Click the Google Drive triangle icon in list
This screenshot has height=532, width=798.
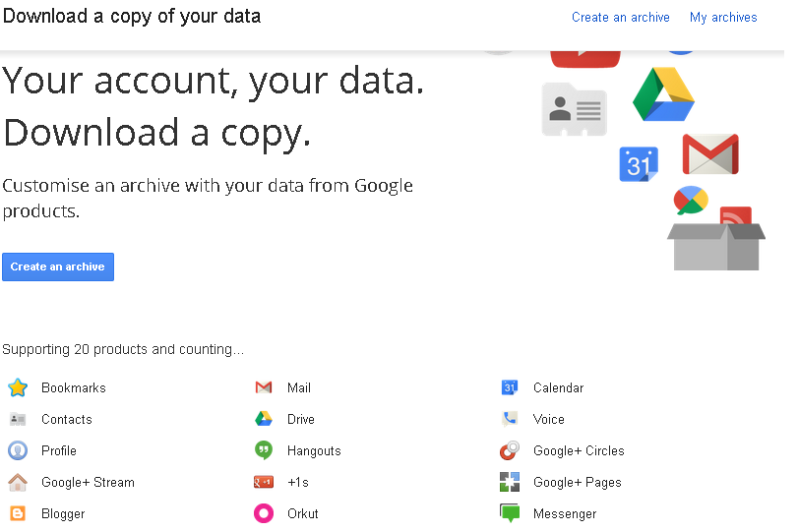point(264,419)
